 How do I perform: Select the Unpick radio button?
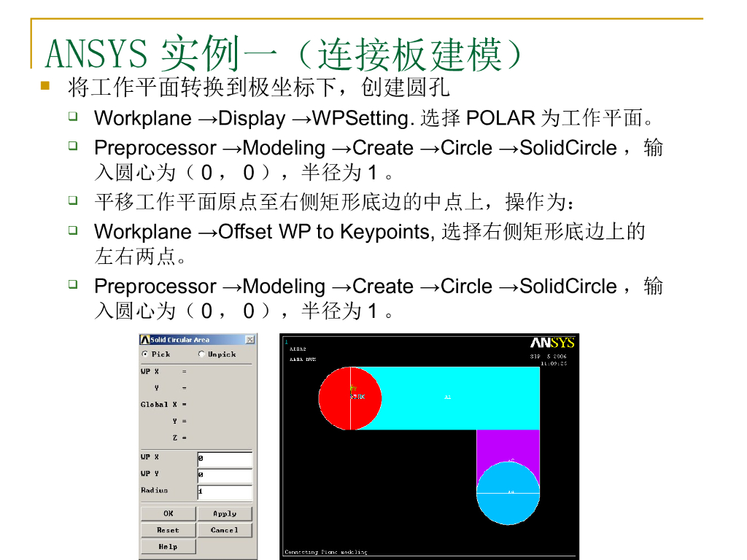(201, 354)
